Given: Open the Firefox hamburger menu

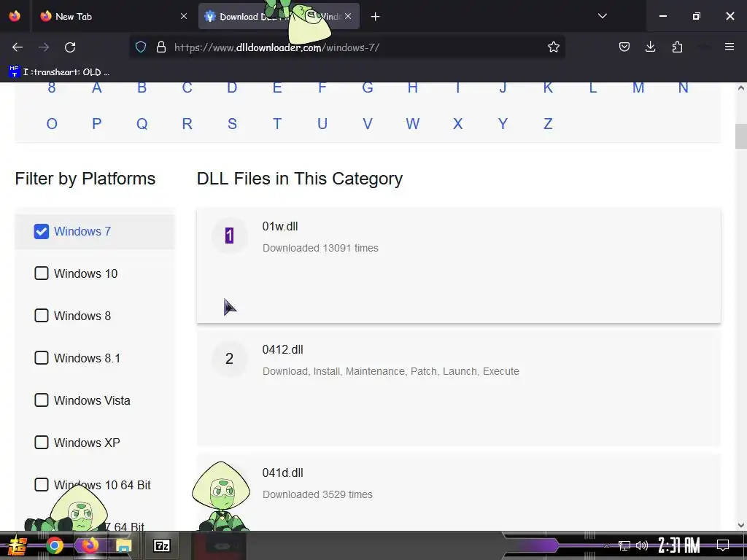Looking at the screenshot, I should (729, 47).
